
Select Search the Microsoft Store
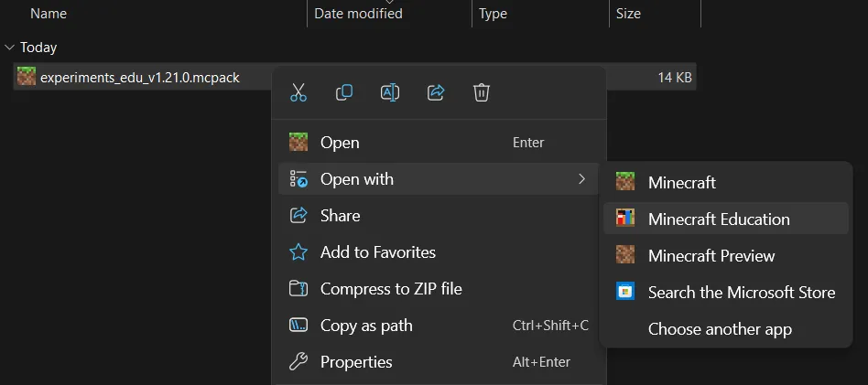pos(726,292)
